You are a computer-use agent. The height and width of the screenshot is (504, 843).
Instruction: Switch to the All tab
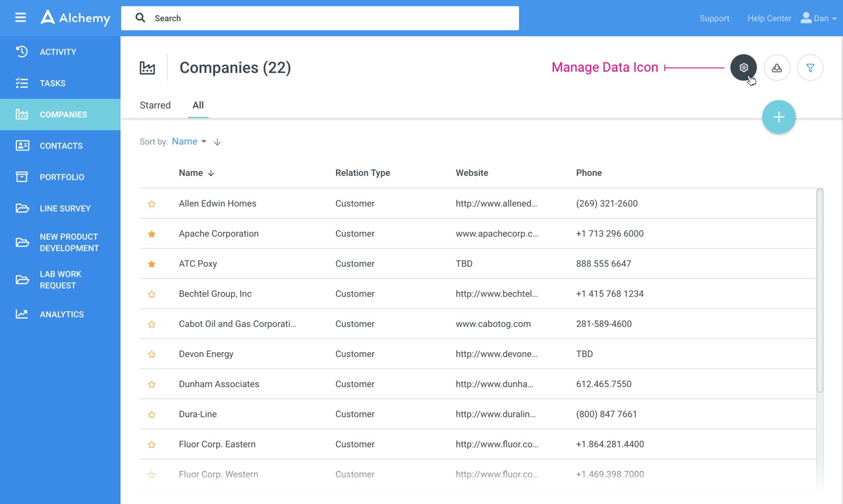click(x=198, y=105)
